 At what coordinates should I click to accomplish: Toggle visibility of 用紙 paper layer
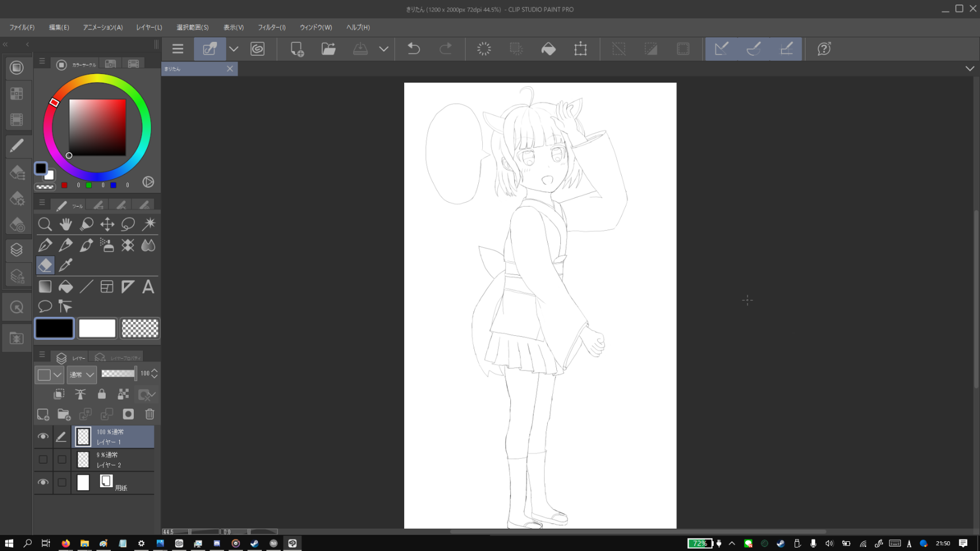pos(43,483)
